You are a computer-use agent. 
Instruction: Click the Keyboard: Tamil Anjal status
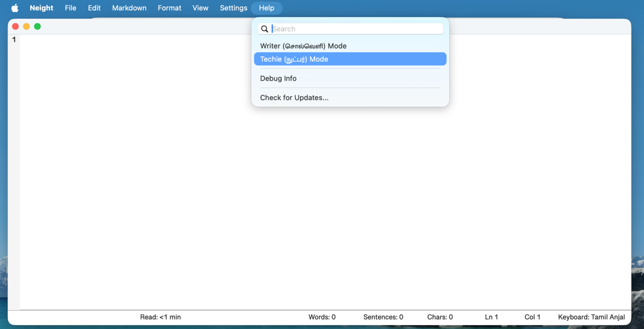tap(591, 317)
